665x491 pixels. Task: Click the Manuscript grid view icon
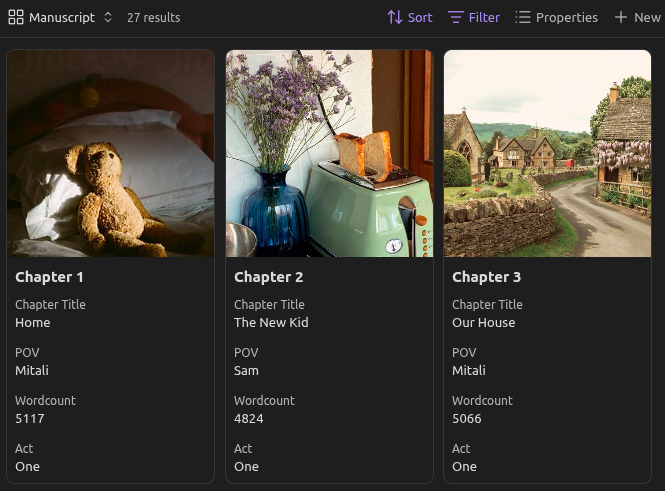[x=16, y=17]
